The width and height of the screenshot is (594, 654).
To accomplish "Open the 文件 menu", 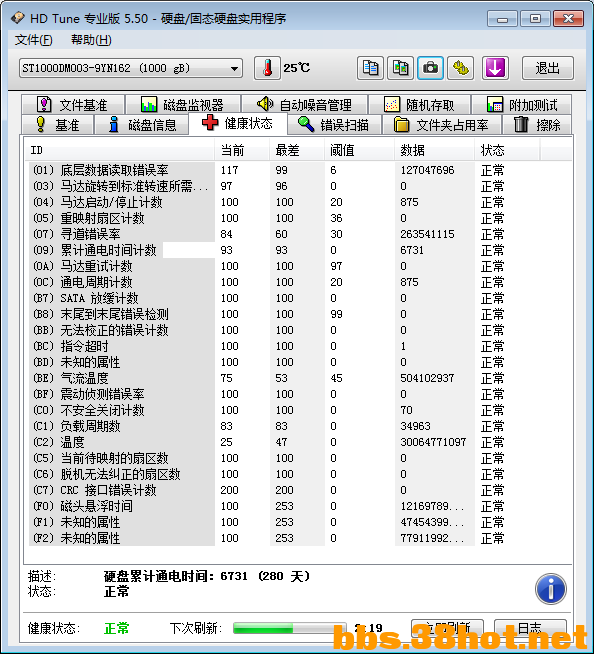I will click(33, 40).
